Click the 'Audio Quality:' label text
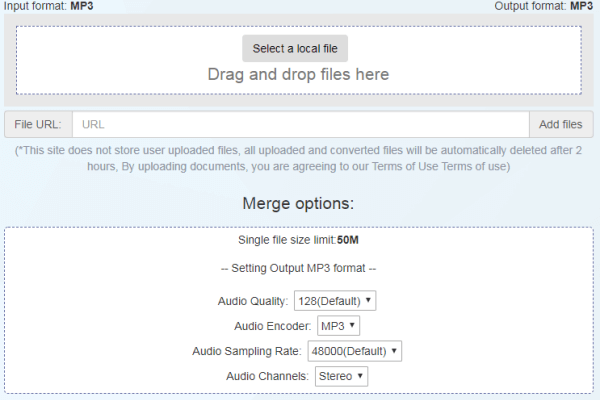This screenshot has height=400, width=600. point(253,301)
